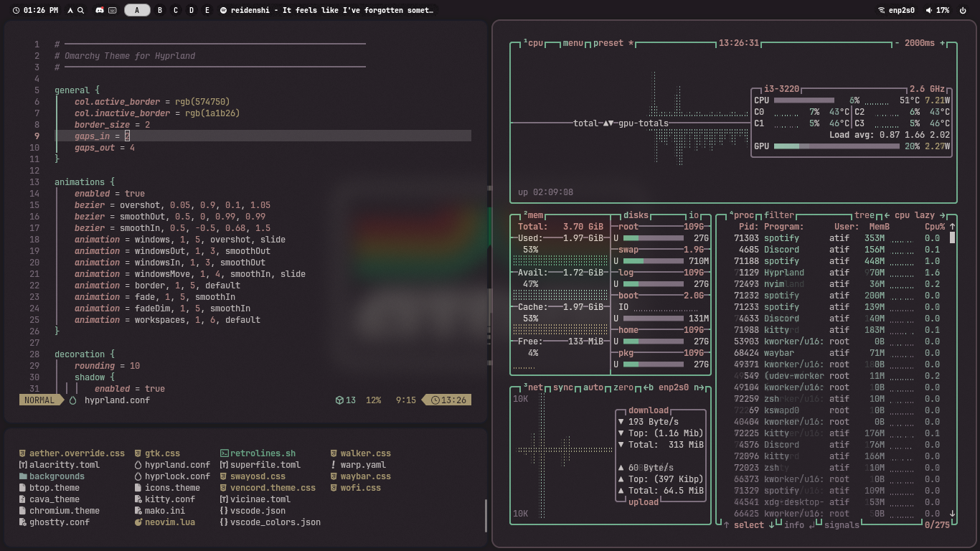Toggle io mode in btop disks header
Image resolution: width=980 pixels, height=551 pixels.
tap(694, 215)
